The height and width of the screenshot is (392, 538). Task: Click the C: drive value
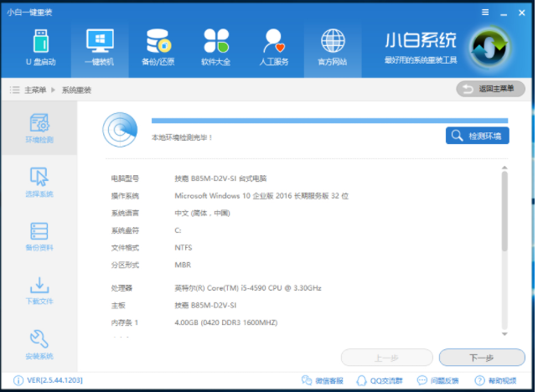pos(178,230)
